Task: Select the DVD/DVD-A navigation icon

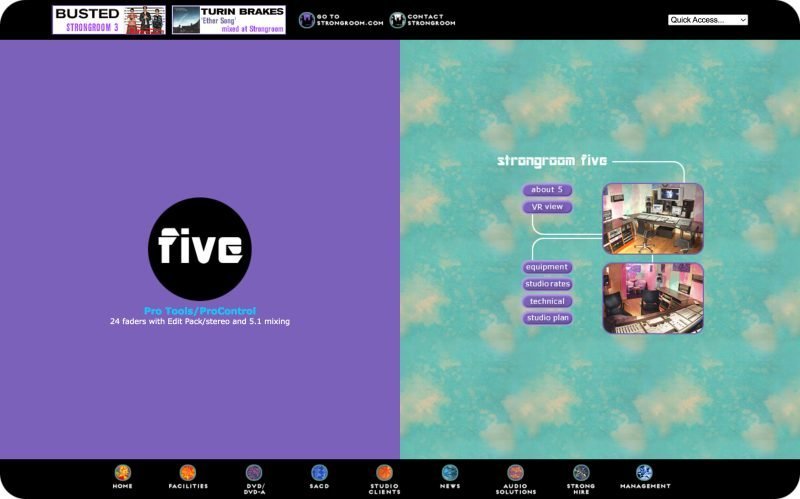Action: point(254,473)
